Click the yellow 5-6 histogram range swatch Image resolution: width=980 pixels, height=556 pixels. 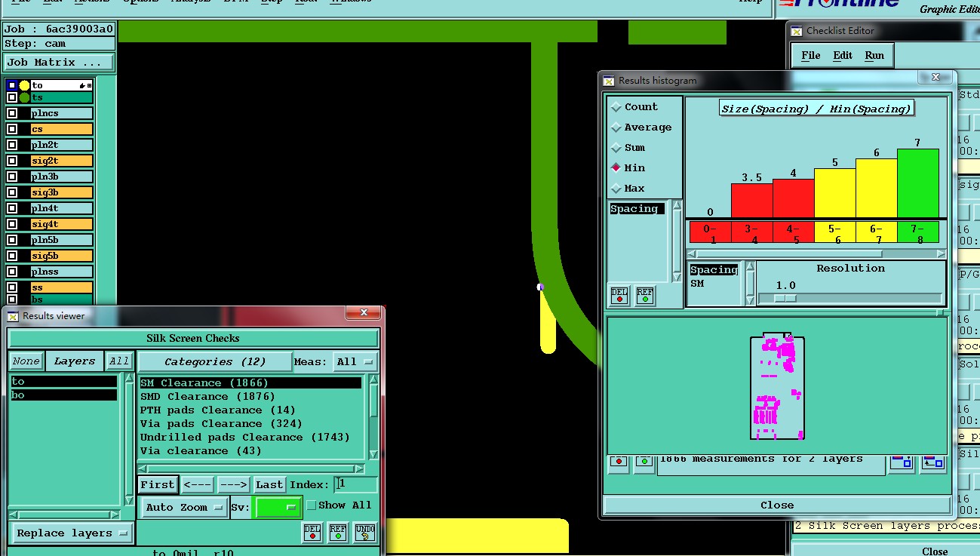[834, 232]
